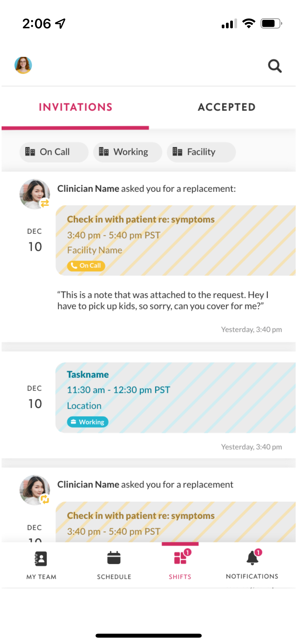Tap the yellow On Call phone badge
297x644 pixels.
(86, 265)
